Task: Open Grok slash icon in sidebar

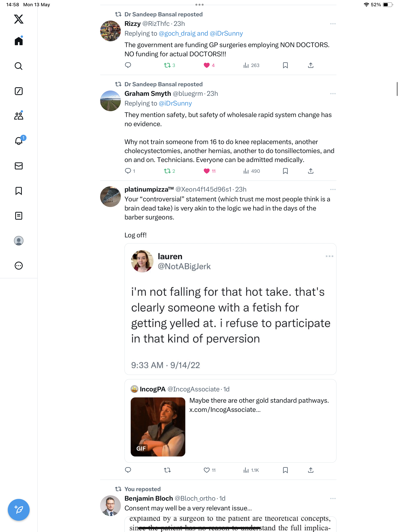Action: [x=19, y=91]
